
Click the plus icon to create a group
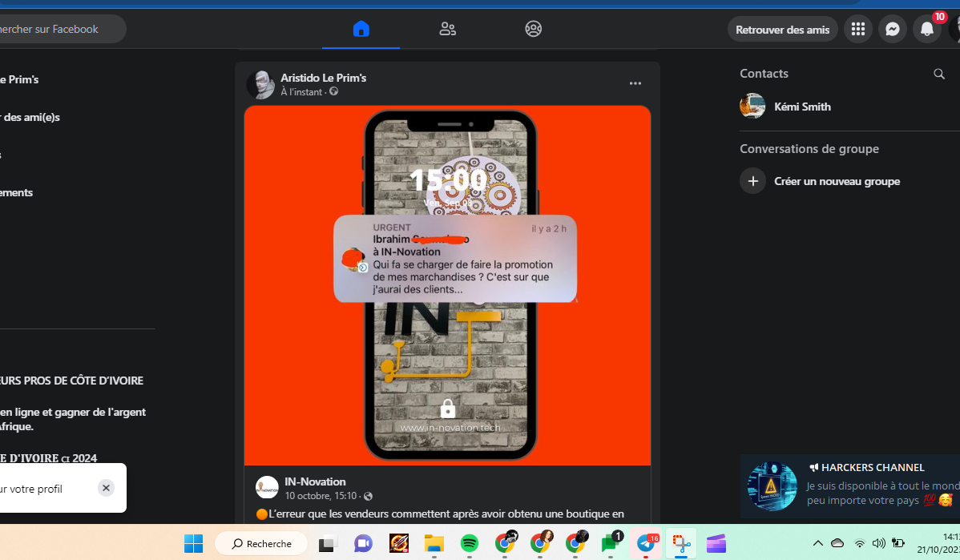point(752,181)
